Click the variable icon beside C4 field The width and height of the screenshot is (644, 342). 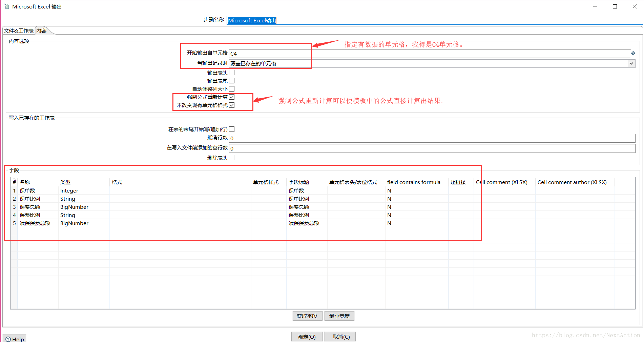click(x=633, y=53)
